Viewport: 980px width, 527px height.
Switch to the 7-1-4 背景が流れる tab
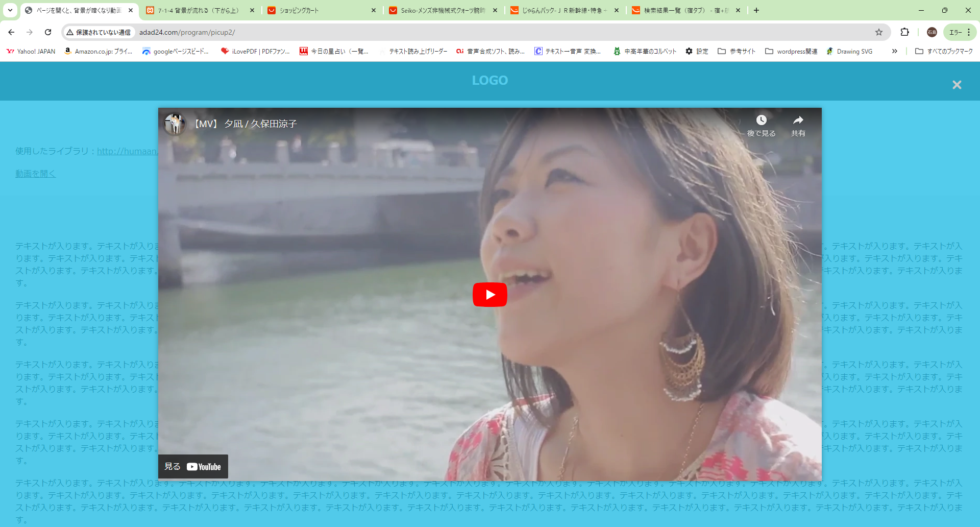click(200, 10)
